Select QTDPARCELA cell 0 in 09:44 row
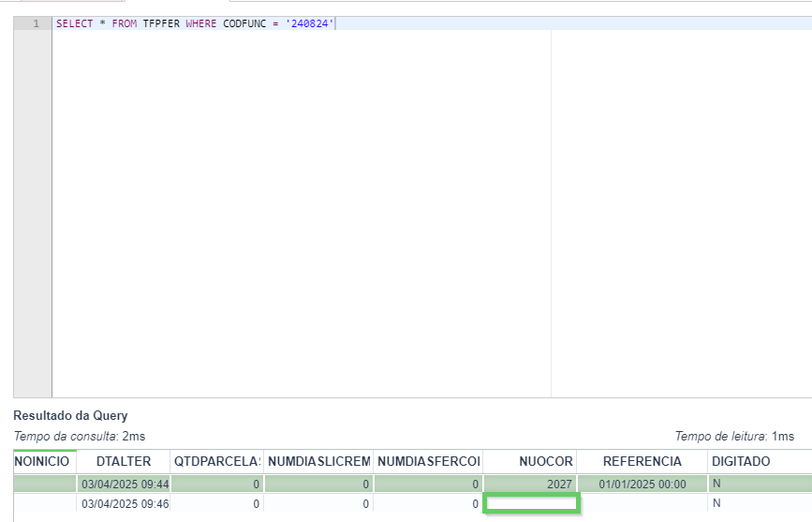This screenshot has height=522, width=812. 217,485
